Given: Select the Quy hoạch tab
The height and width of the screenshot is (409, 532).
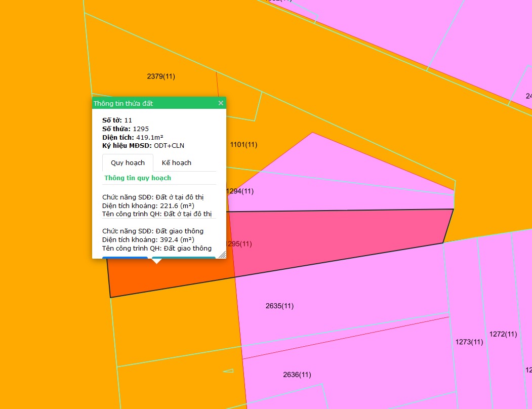Looking at the screenshot, I should pyautogui.click(x=128, y=163).
